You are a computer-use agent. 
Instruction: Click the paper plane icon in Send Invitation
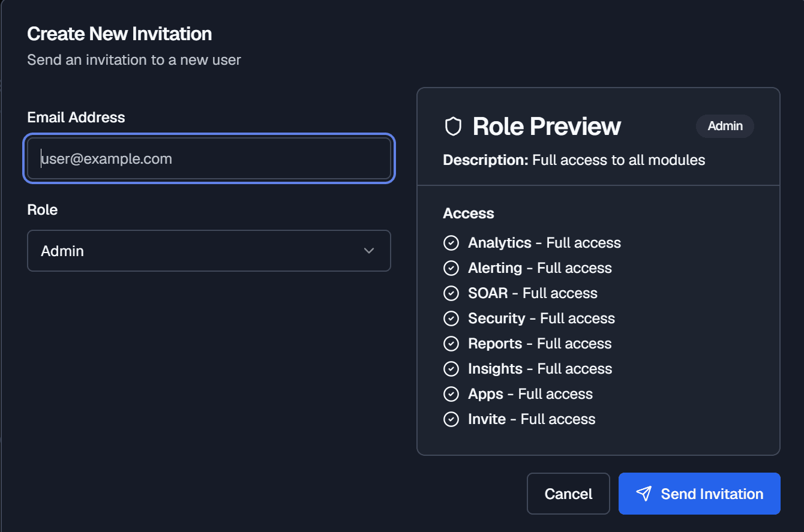(644, 494)
